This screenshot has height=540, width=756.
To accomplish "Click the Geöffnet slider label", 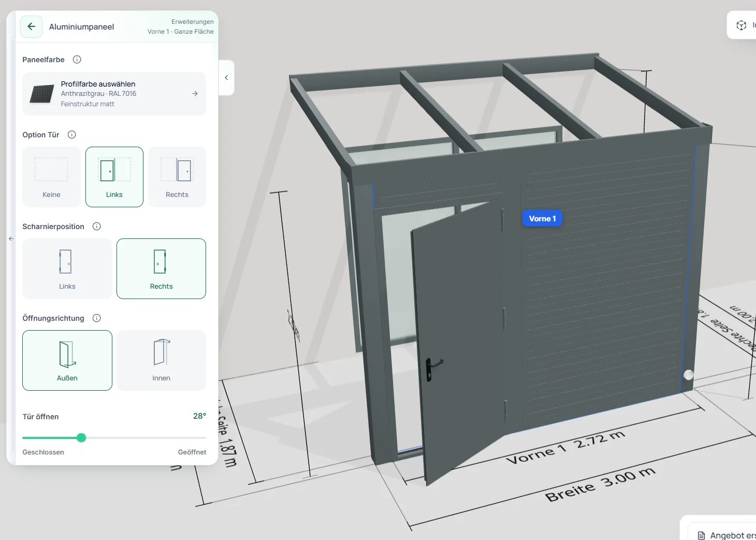I will [192, 452].
